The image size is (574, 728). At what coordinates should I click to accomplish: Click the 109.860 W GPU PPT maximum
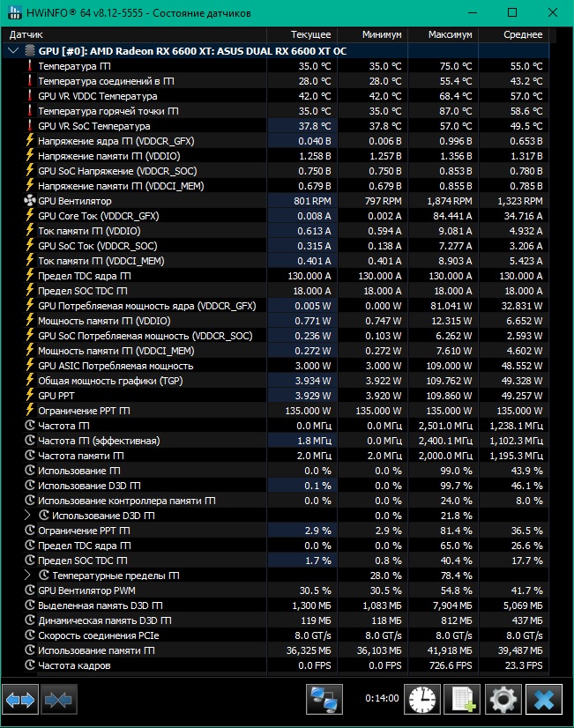(449, 396)
